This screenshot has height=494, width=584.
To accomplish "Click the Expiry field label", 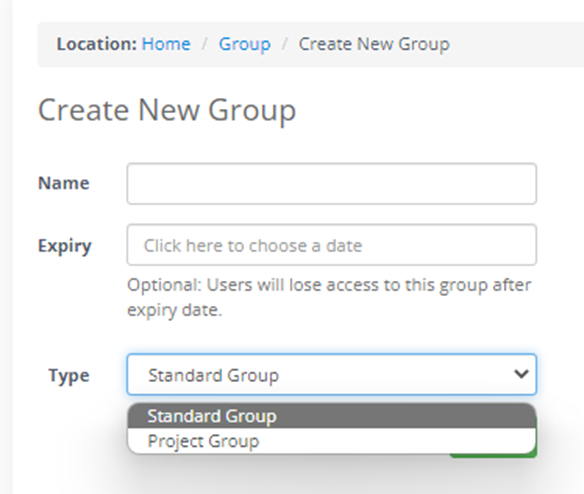I will tap(64, 246).
